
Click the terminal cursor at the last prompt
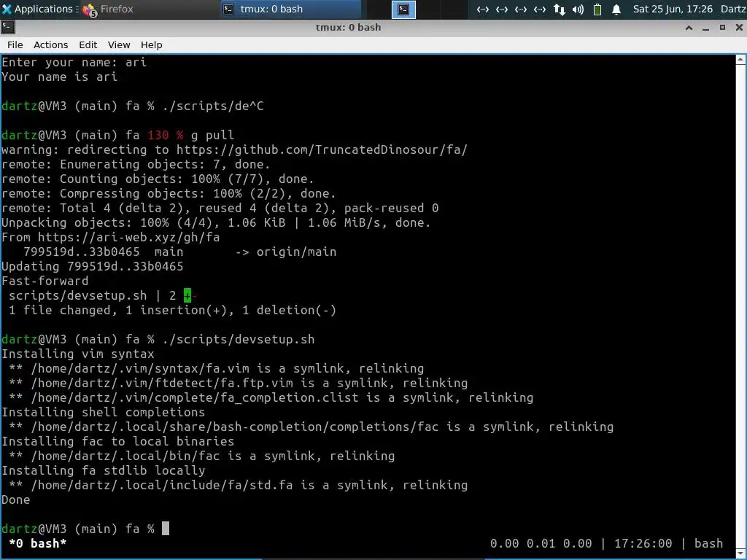166,529
